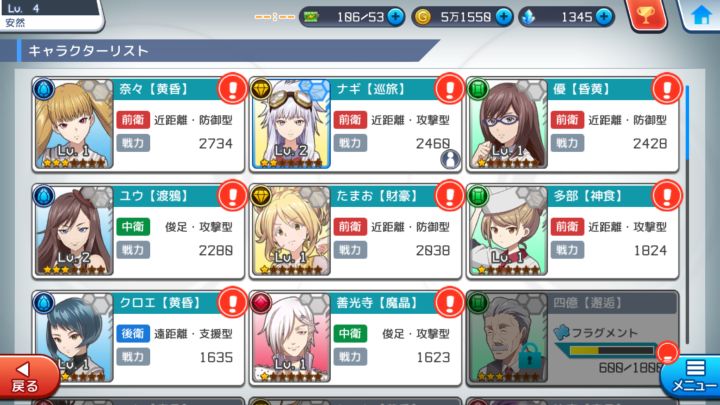This screenshot has height=405, width=720.
Task: Add blue crystals with the plus icon
Action: (x=604, y=17)
